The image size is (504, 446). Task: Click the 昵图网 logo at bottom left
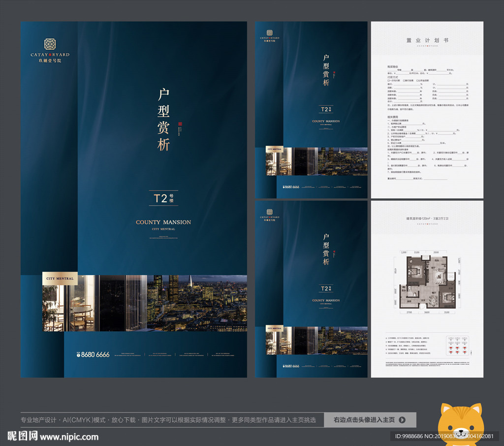[23, 436]
